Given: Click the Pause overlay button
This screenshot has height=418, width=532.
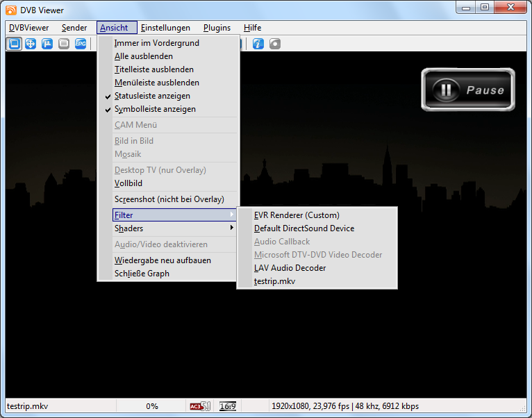Looking at the screenshot, I should [x=468, y=90].
